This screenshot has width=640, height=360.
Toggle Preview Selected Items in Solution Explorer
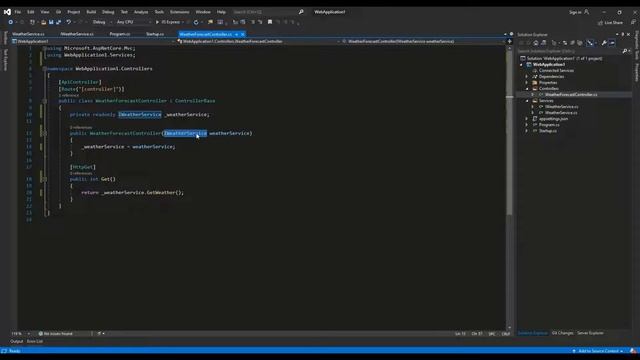611,43
